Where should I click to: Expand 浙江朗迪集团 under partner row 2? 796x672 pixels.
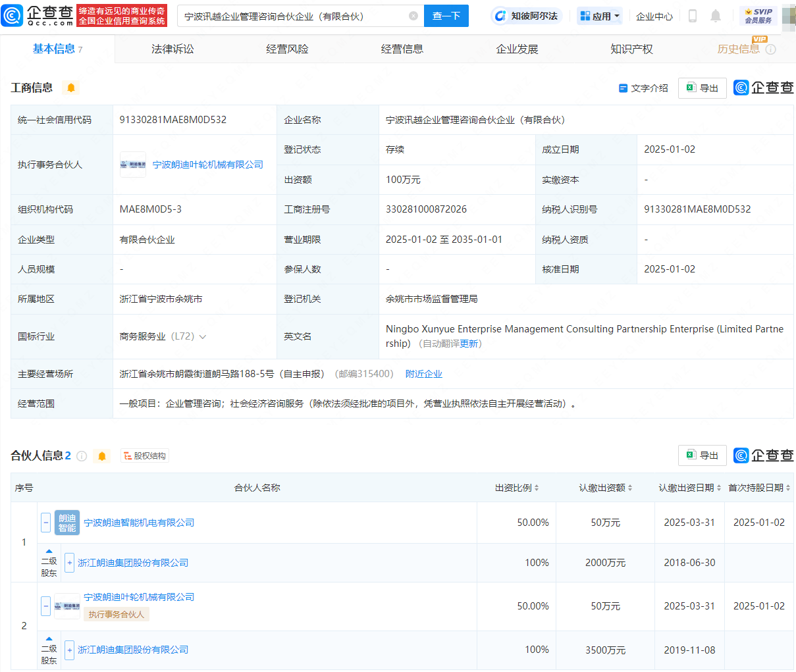click(69, 650)
